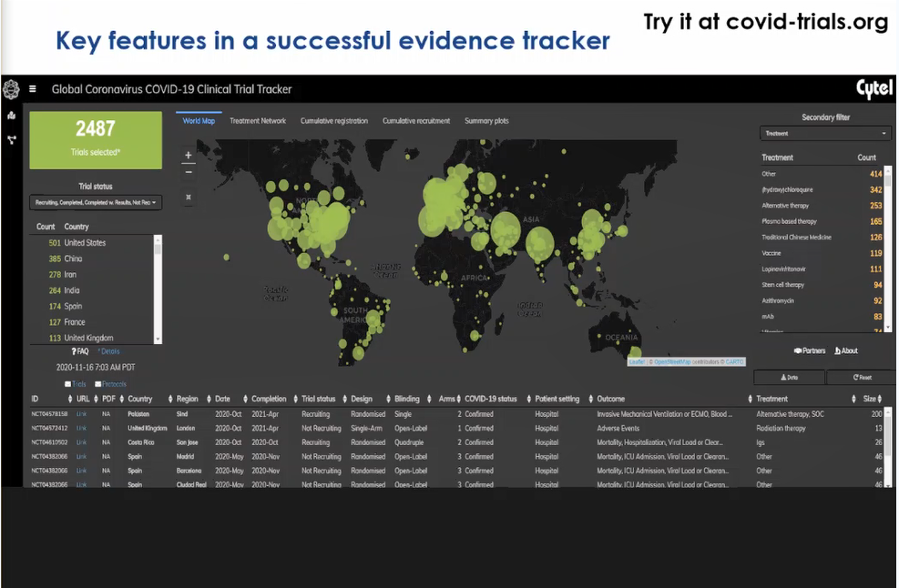Sort table by Size column
This screenshot has width=899, height=588.
tap(880, 399)
